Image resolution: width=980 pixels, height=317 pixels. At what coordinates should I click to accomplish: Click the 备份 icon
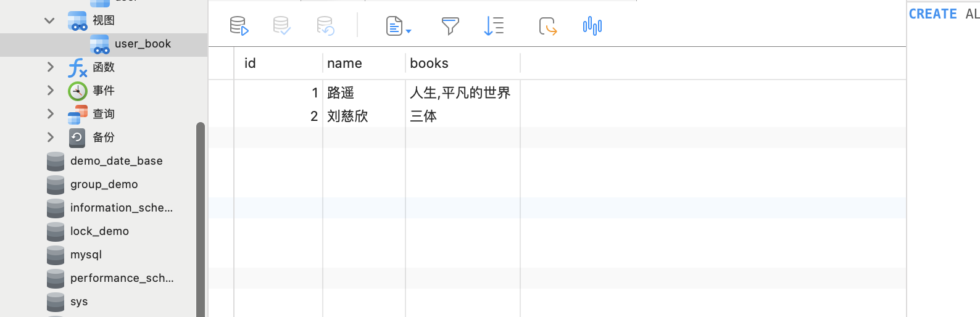click(77, 138)
